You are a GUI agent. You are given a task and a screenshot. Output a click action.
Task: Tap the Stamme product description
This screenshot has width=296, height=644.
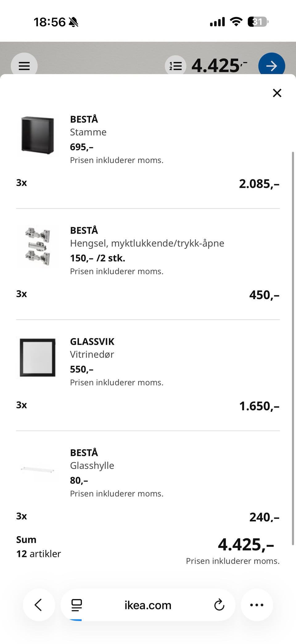(x=88, y=132)
